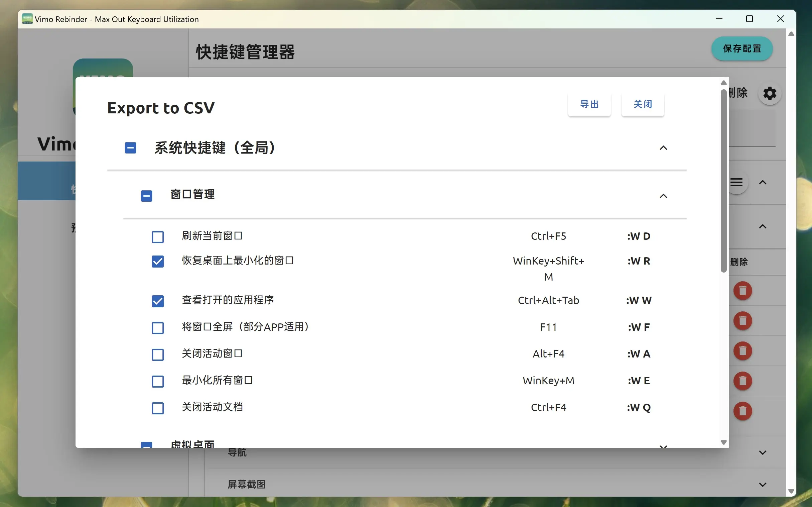Click Ctrl+Alt+Tab shortcut text
The width and height of the screenshot is (812, 507).
[x=548, y=300]
